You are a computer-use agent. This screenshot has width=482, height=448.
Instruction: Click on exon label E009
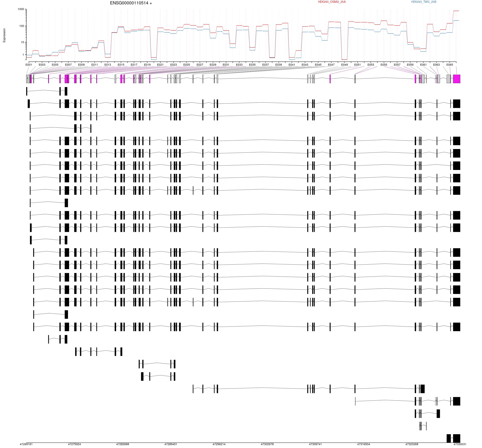(81, 65)
